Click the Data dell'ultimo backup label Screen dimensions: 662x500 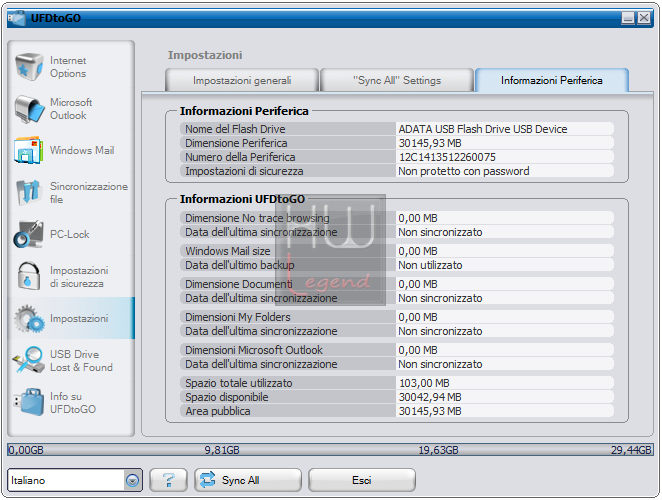pos(240,265)
